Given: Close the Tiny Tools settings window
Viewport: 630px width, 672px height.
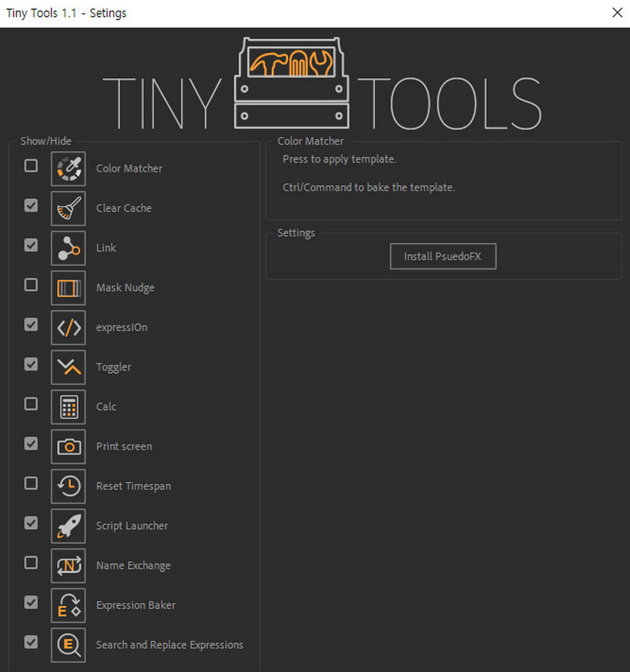Looking at the screenshot, I should click(x=617, y=13).
